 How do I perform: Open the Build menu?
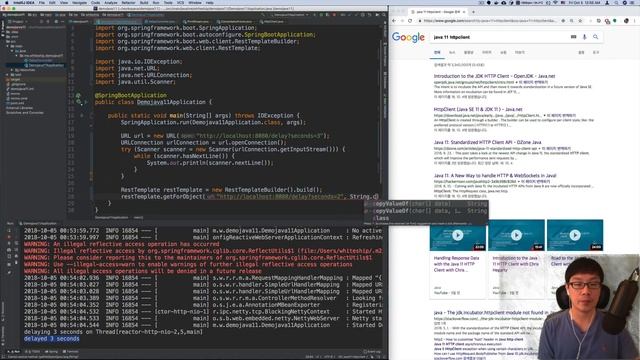(144, 2)
